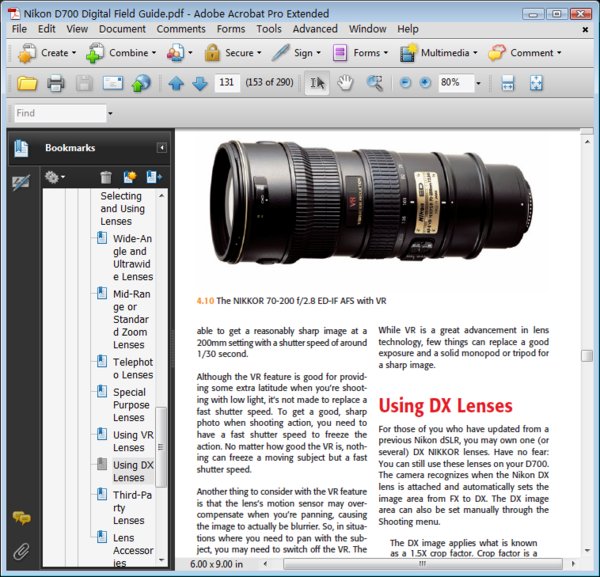Open the Attachments paperclip panel

click(20, 549)
